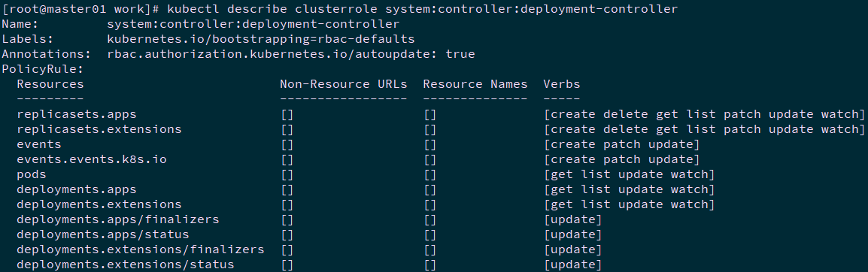
Task: Click '[update]' in the deployments.extensions/status row
Action: pos(573,264)
